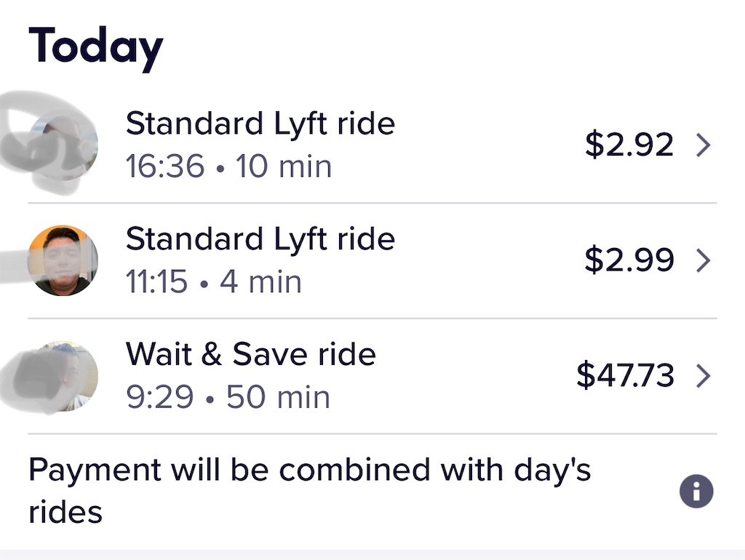Select the $2.92 fare amount
745x560 pixels.
coord(629,145)
